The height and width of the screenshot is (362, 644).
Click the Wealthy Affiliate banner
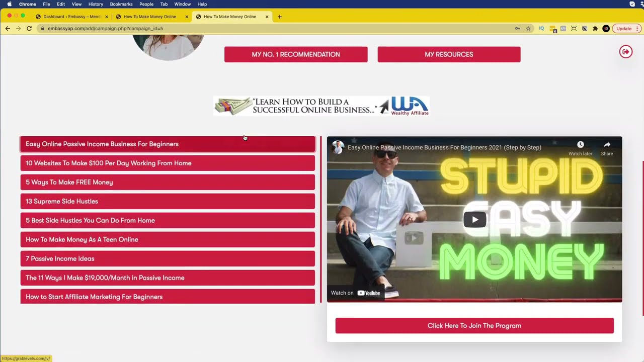pyautogui.click(x=321, y=106)
